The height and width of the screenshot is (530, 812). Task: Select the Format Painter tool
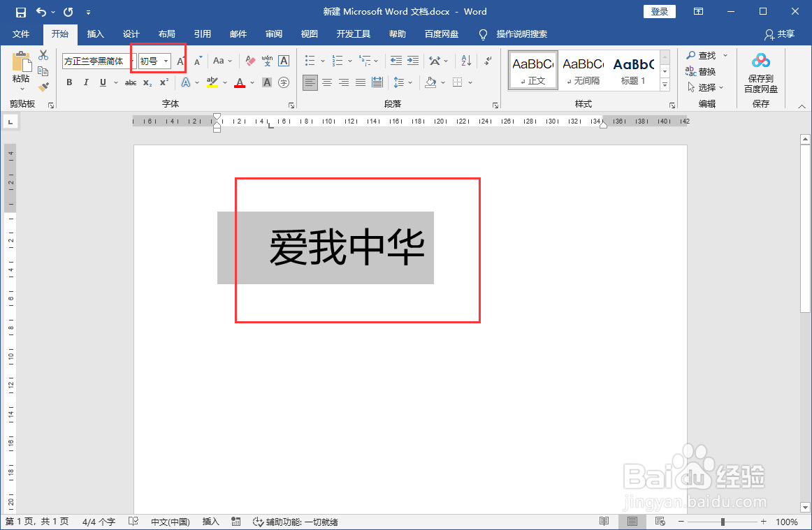point(43,85)
